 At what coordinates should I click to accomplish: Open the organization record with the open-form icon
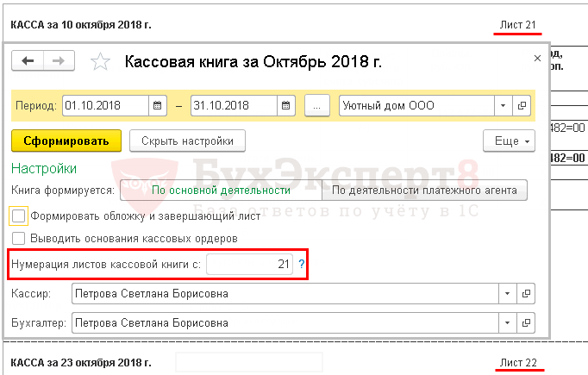(x=522, y=106)
